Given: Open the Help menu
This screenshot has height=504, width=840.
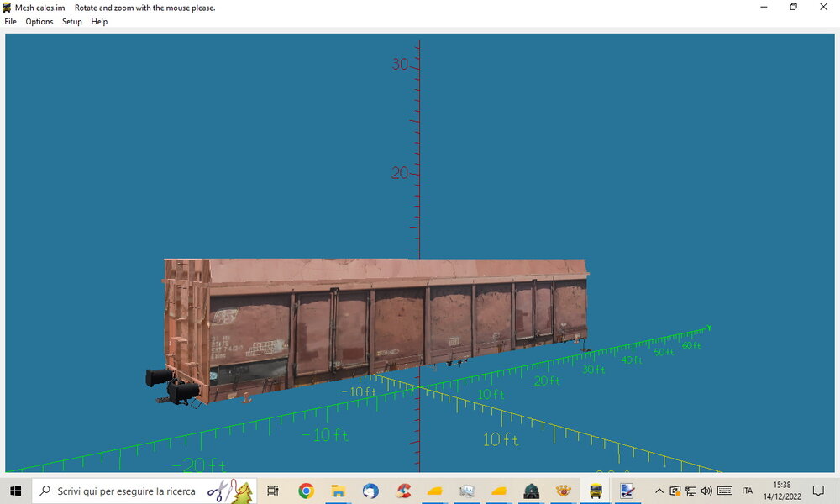Looking at the screenshot, I should pos(99,22).
